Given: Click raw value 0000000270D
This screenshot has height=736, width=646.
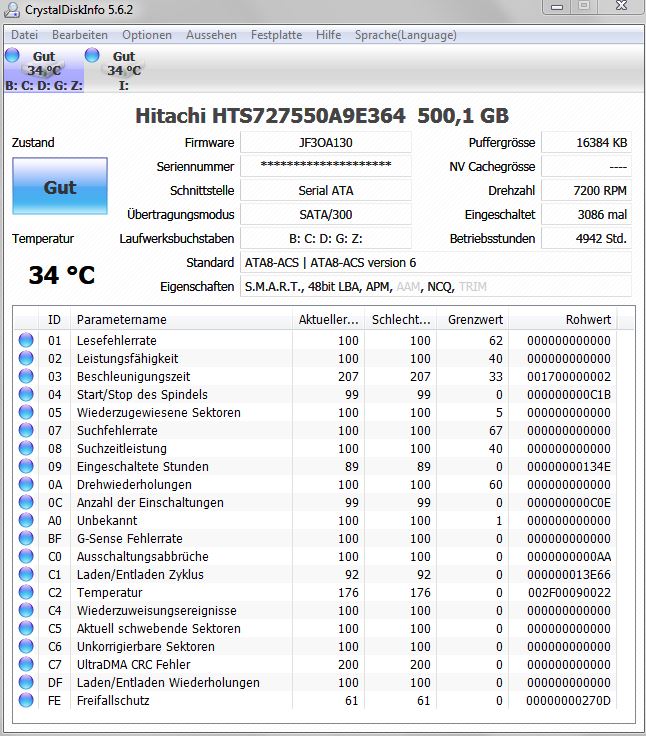Looking at the screenshot, I should [x=568, y=700].
